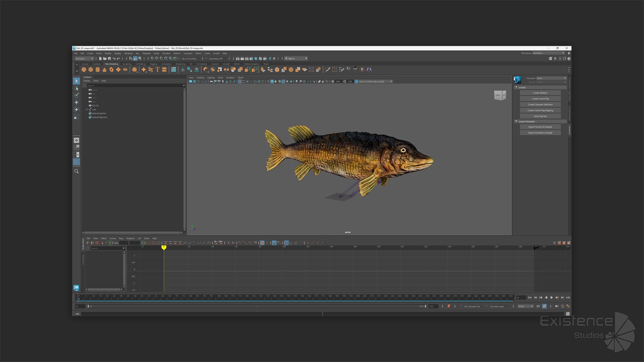Open the Script Editor icon in command line
The image size is (644, 362).
(x=568, y=314)
